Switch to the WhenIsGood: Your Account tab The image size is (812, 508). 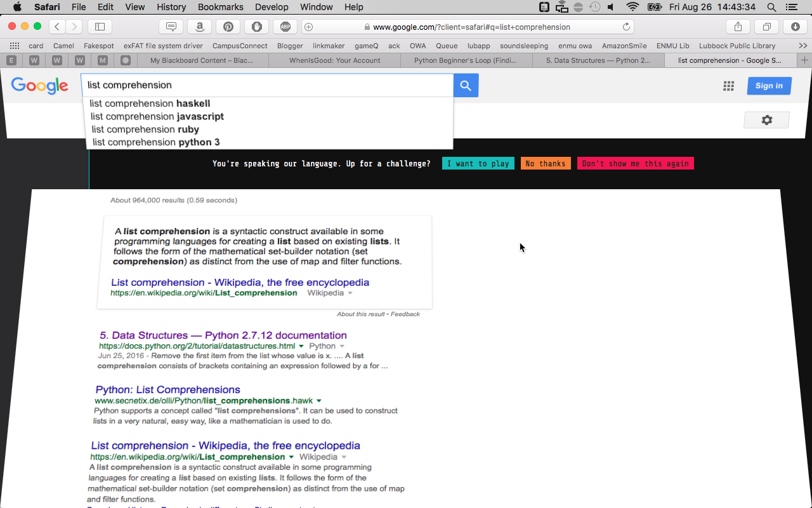tap(334, 60)
